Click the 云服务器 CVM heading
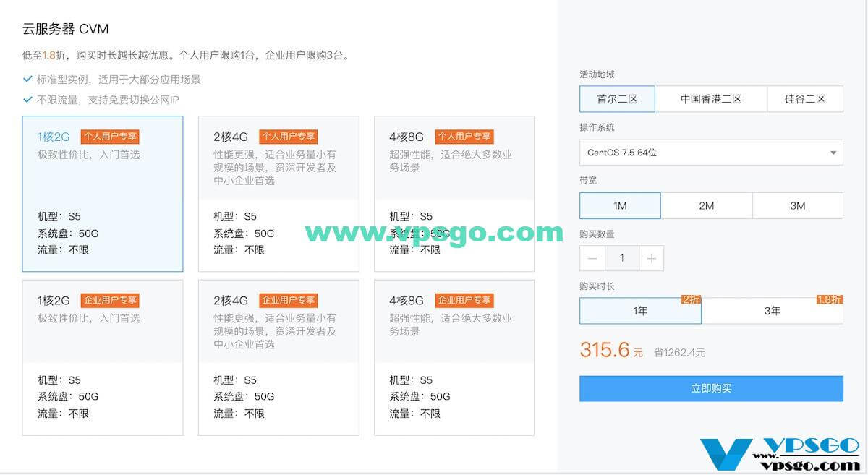The height and width of the screenshot is (475, 868). [65, 30]
